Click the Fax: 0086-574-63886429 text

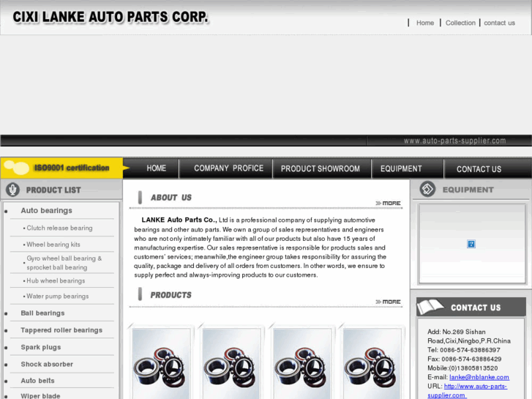point(464,359)
